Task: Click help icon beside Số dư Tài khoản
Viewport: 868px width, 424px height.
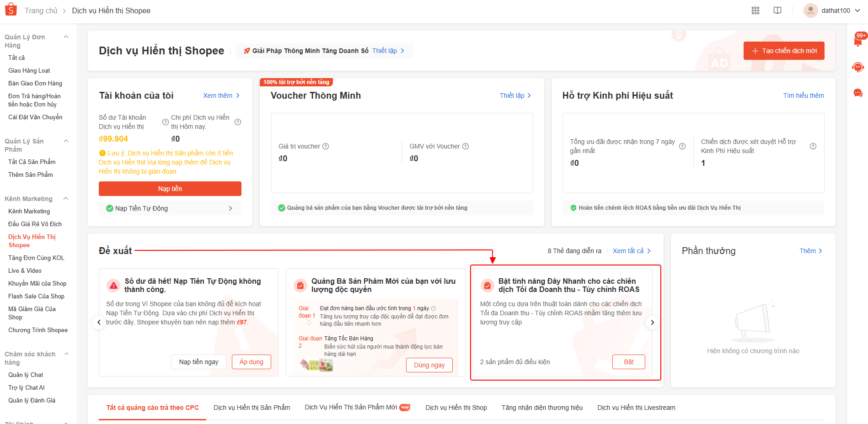Action: coord(166,122)
